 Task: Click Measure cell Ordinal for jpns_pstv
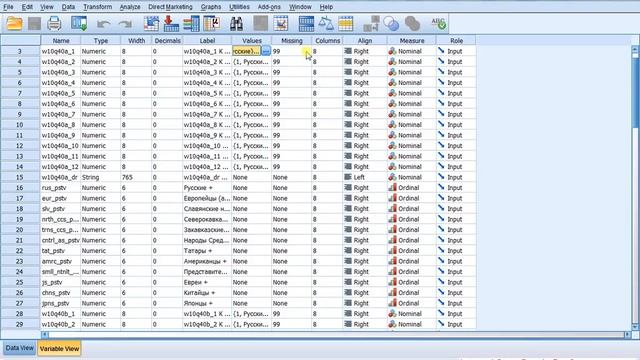pyautogui.click(x=411, y=303)
